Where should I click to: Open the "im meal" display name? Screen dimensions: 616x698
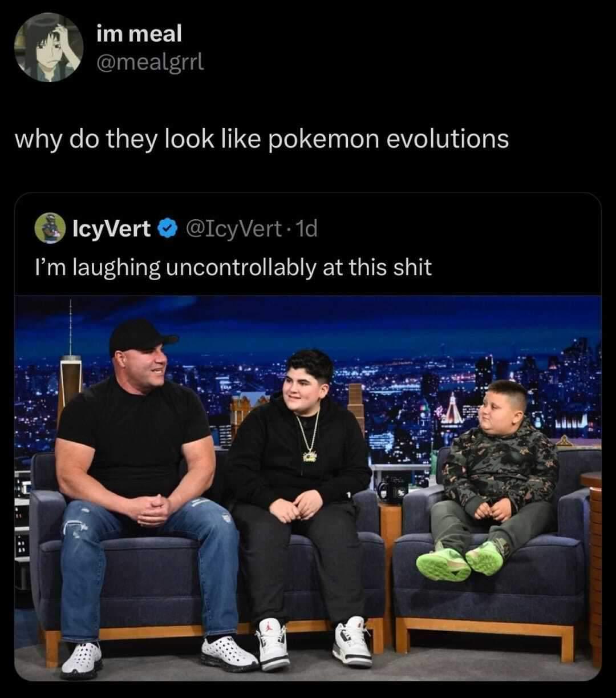click(x=139, y=34)
